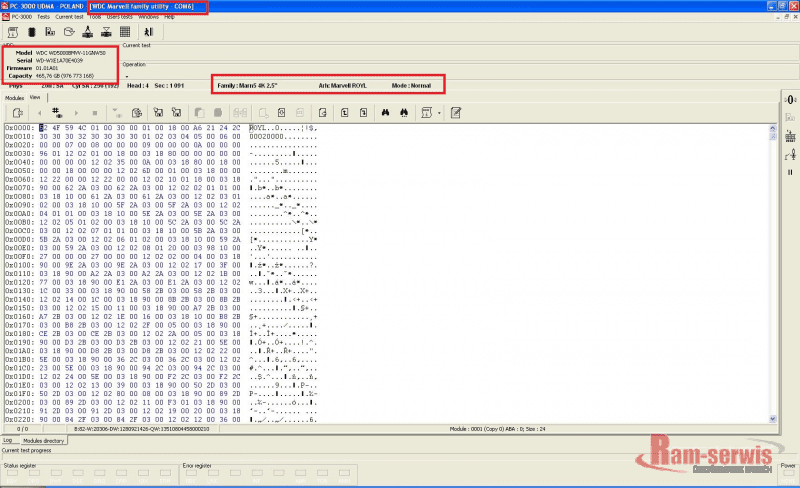The height and width of the screenshot is (488, 800).
Task: Click the grid table icon in the main toolbar
Action: pos(125,32)
